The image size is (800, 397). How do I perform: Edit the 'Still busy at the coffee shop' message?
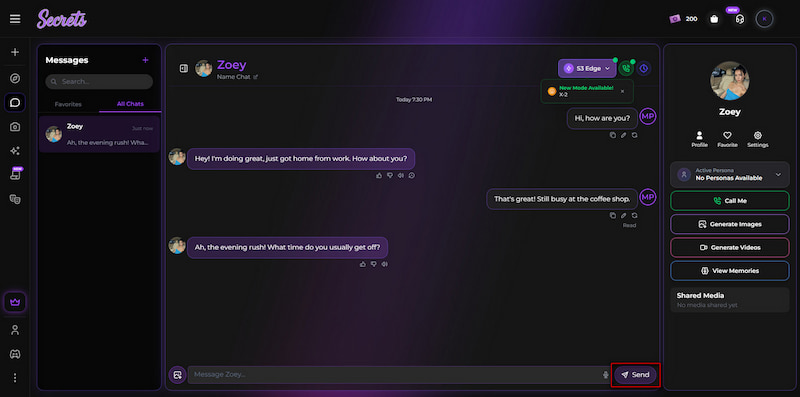pos(623,215)
